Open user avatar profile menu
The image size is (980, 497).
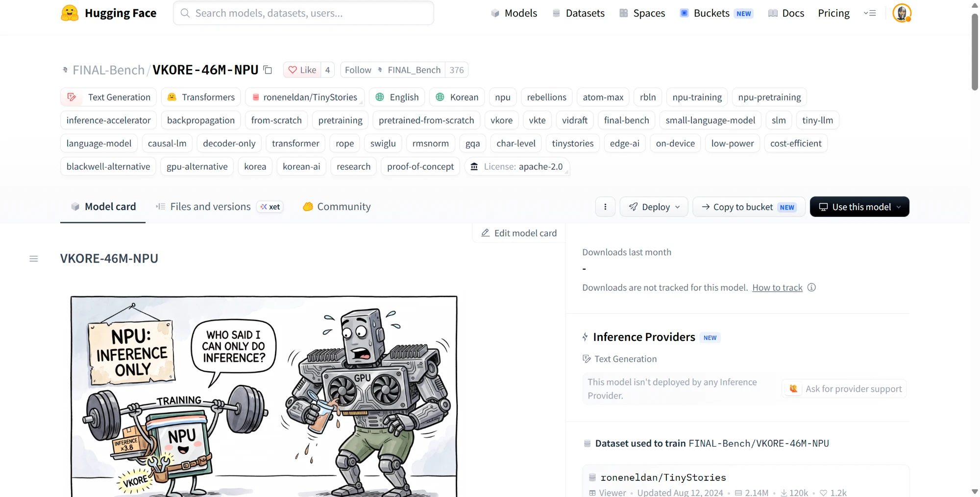(902, 13)
